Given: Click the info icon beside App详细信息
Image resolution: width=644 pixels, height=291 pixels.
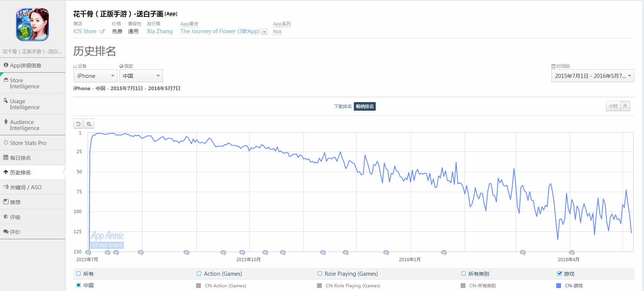Looking at the screenshot, I should [x=6, y=65].
